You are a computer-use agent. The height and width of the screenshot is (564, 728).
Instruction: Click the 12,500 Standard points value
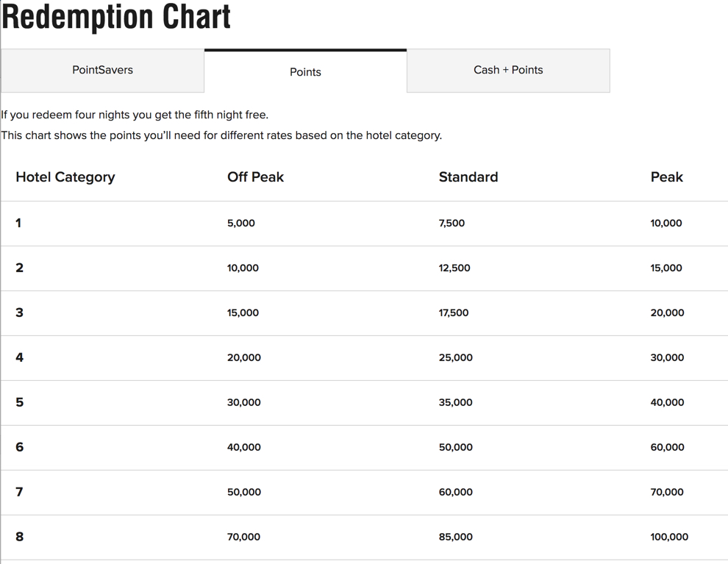click(x=454, y=268)
